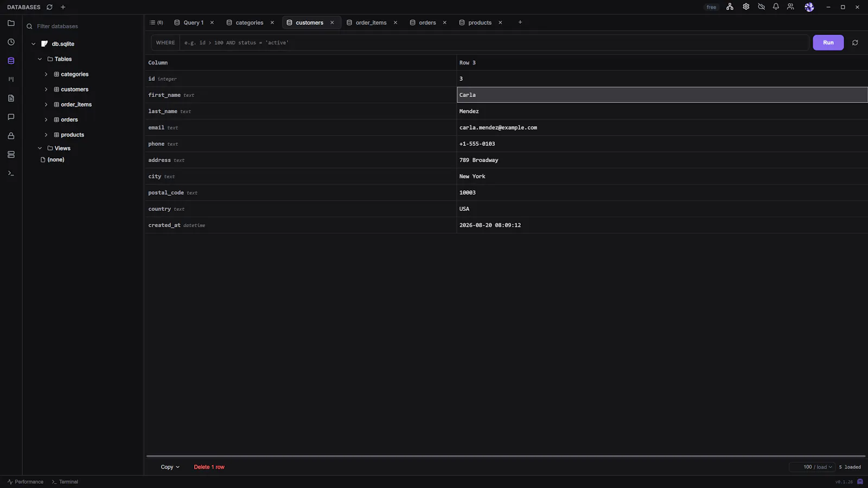868x488 pixels.
Task: Close the order_items tab
Action: [395, 22]
